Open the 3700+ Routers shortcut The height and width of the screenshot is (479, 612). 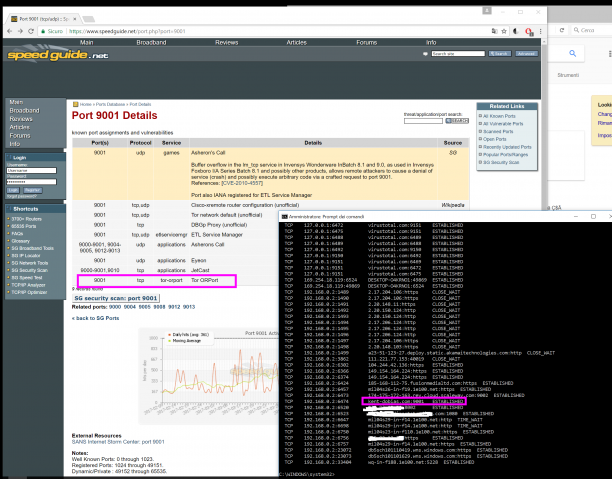coord(26,219)
